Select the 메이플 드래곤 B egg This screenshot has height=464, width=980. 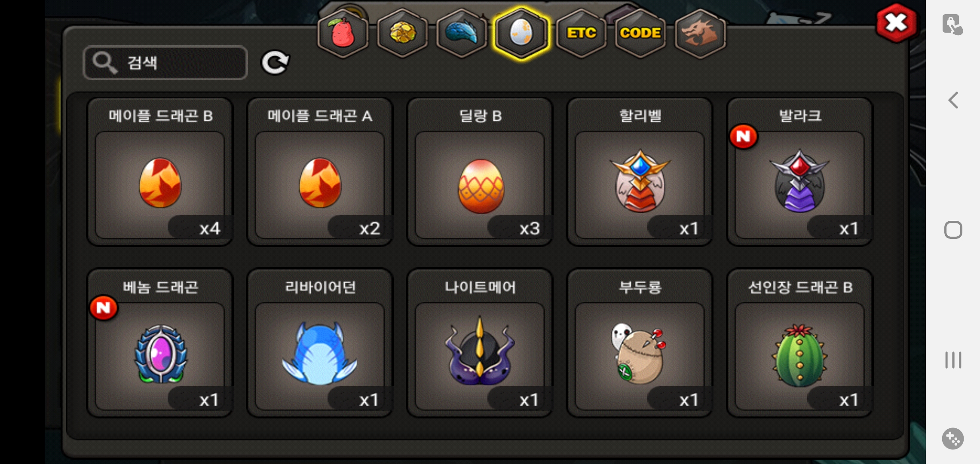click(160, 172)
